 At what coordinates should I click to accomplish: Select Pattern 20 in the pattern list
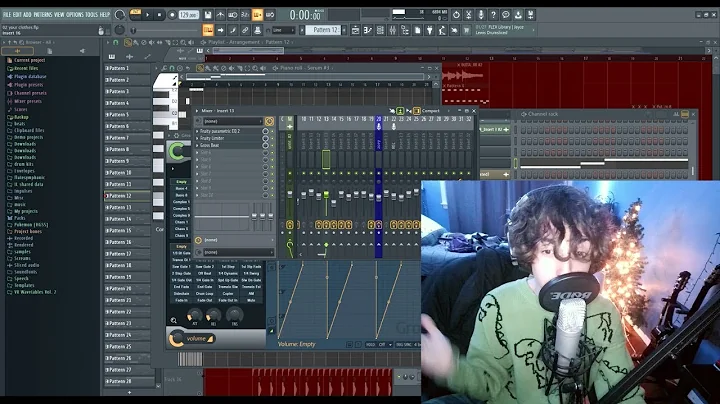click(x=128, y=288)
